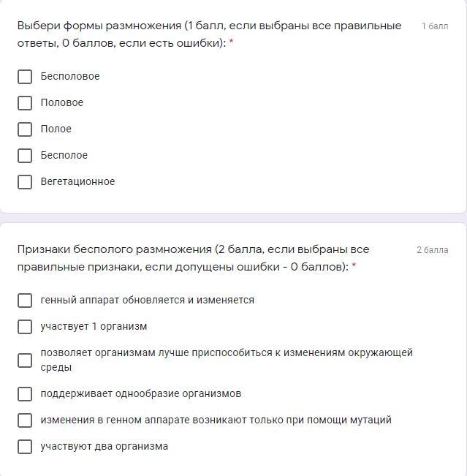This screenshot has width=467, height=476.
Task: Click the 'Вегетационное' option text label
Action: point(77,182)
